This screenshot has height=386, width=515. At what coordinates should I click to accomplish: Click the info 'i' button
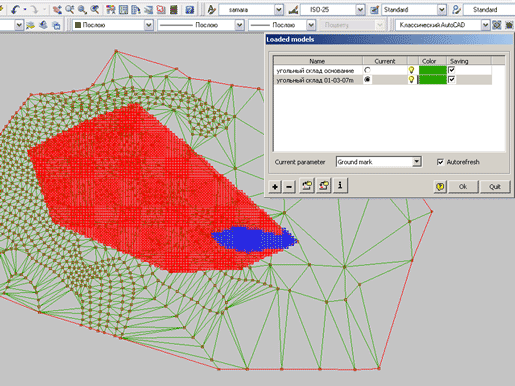pyautogui.click(x=340, y=185)
